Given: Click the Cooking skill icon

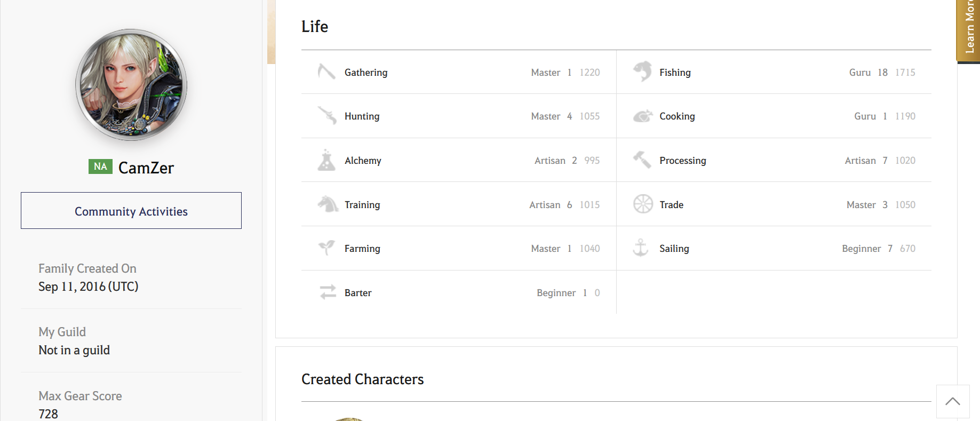Looking at the screenshot, I should [643, 116].
